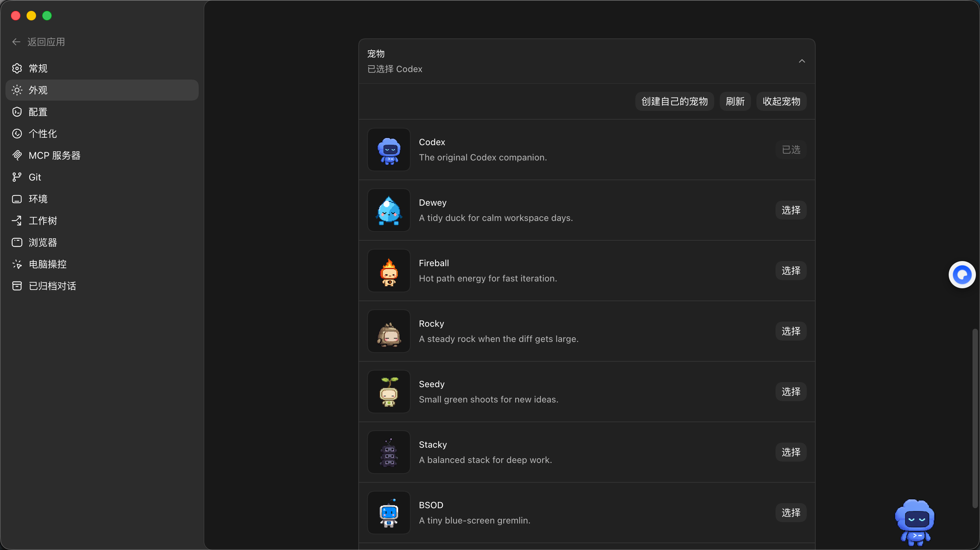Click 收起宠物 to put away the pet
This screenshot has width=980, height=550.
[781, 102]
